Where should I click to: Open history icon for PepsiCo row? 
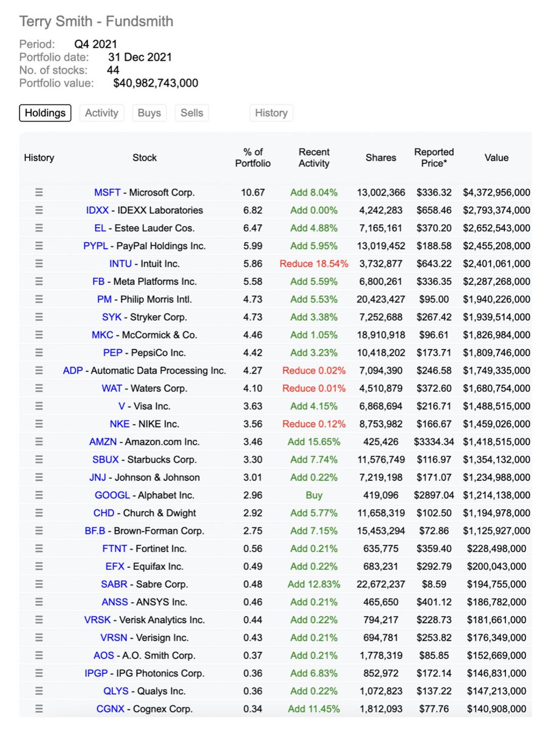[x=39, y=353]
